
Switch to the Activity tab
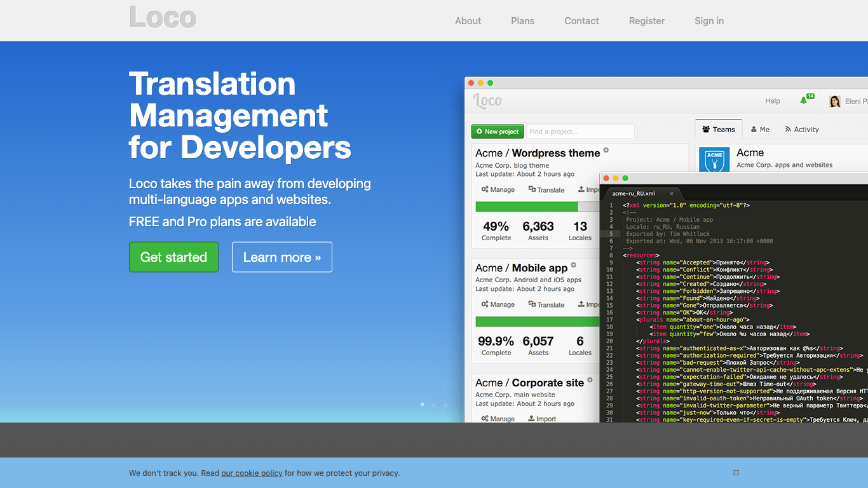[802, 130]
